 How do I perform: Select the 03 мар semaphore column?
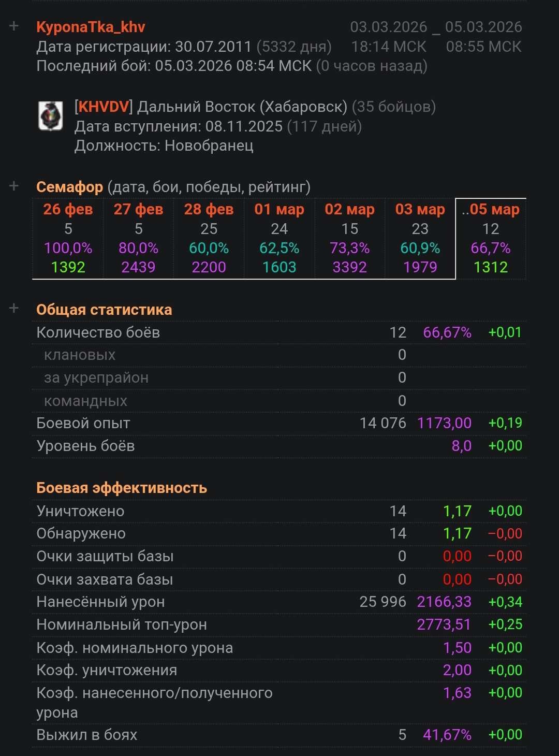click(420, 238)
